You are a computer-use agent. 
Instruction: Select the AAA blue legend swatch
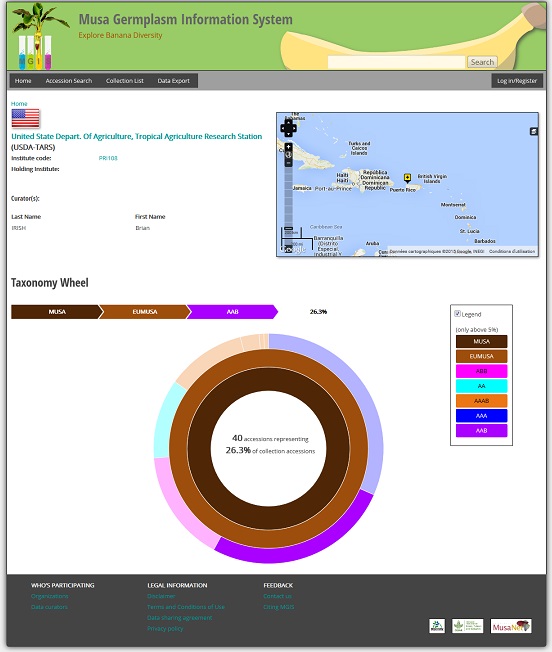pos(481,415)
